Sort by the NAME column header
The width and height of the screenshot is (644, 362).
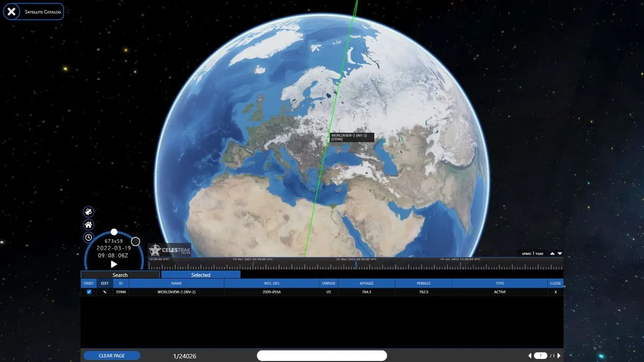[x=177, y=283]
